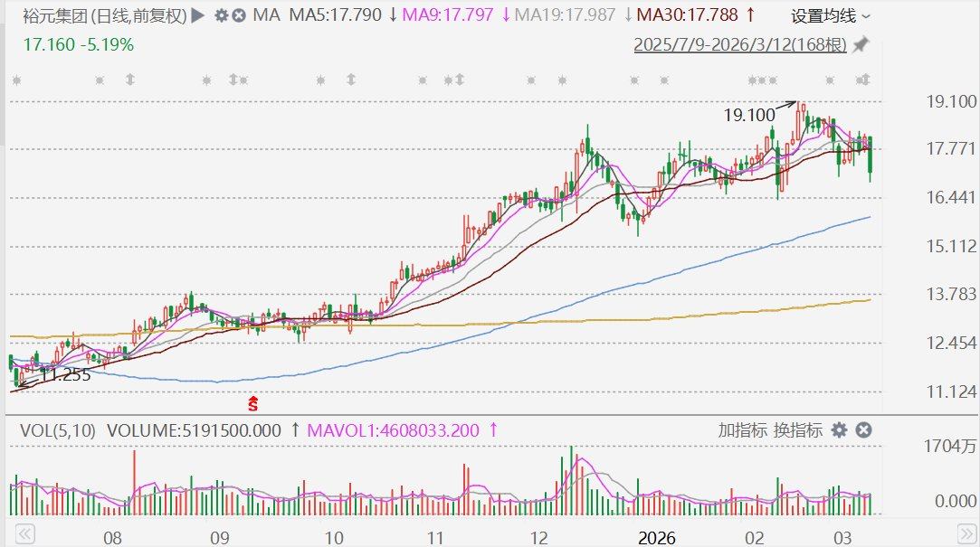Expand the triangle next to 裕元集团 title
The width and height of the screenshot is (980, 547).
[x=198, y=15]
